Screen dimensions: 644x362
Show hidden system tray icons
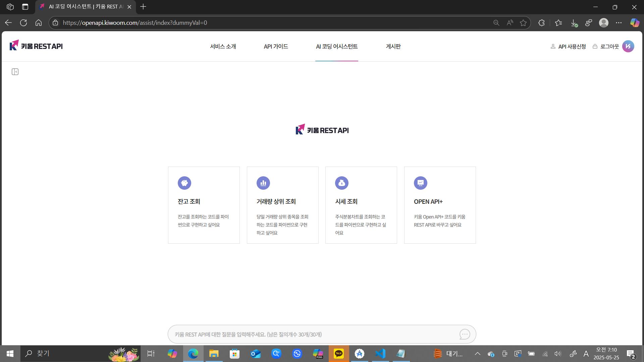(x=477, y=354)
